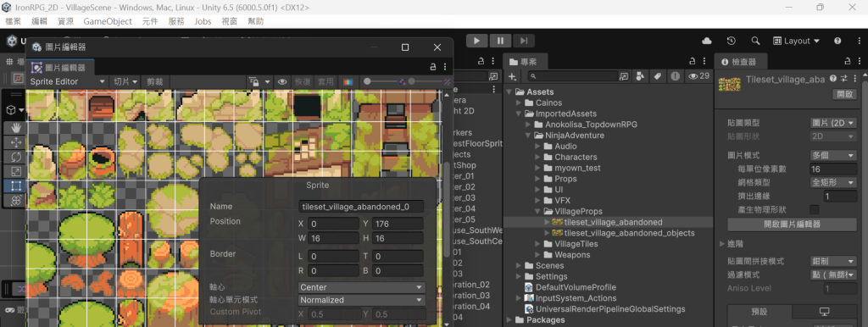868x327 pixels.
Task: Select the Scale tool in Scene toolbar
Action: [x=16, y=171]
